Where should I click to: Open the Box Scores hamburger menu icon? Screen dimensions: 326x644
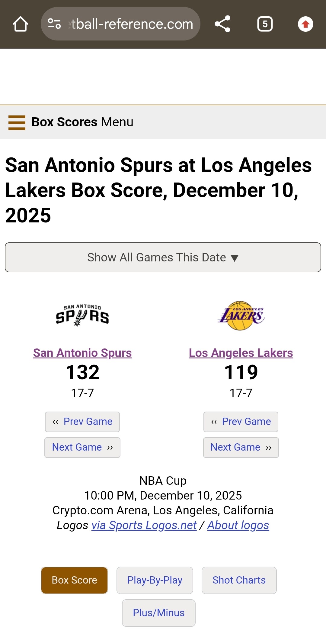click(17, 122)
